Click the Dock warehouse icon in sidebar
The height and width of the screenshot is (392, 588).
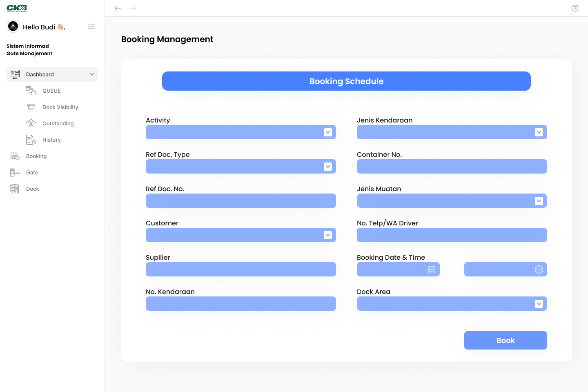click(15, 189)
